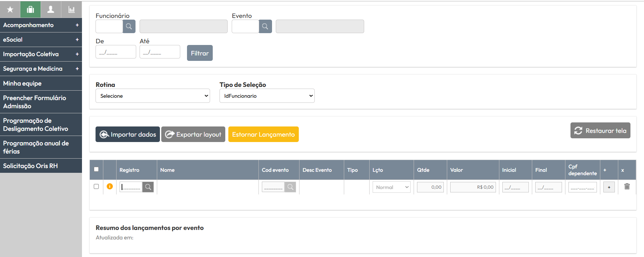
Task: Open the Lçto Normal dropdown
Action: click(x=391, y=187)
